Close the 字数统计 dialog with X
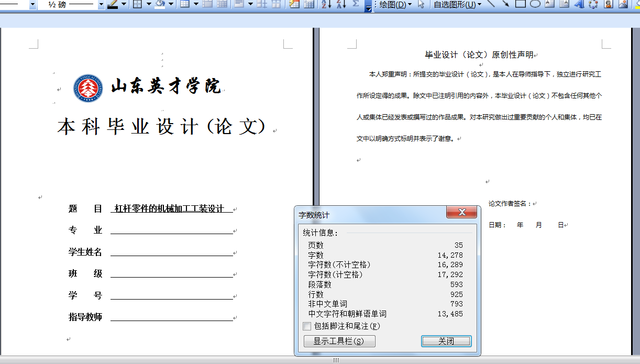Viewport: 640px width, 364px height. pos(462,212)
